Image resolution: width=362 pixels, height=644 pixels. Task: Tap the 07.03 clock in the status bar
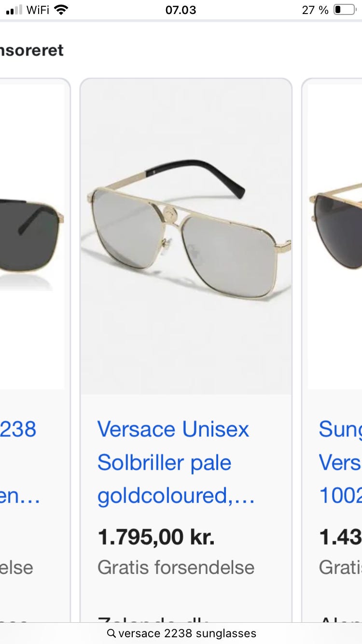(181, 10)
